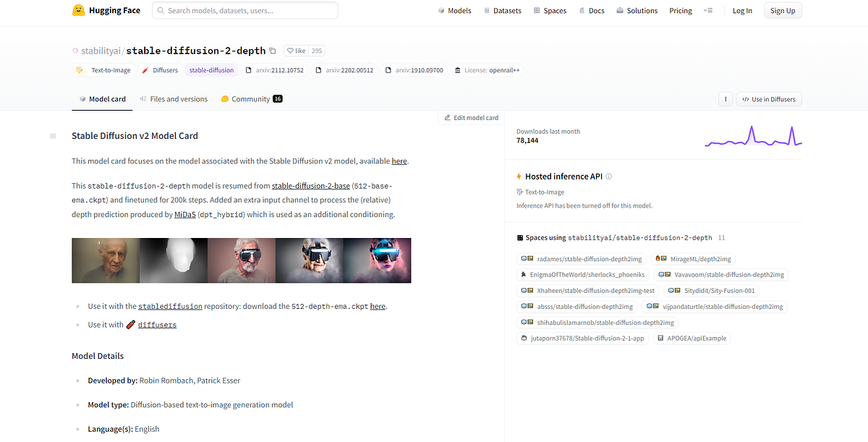Viewport: 868px width, 442px height.
Task: Open the table of contents icon
Action: tap(53, 136)
